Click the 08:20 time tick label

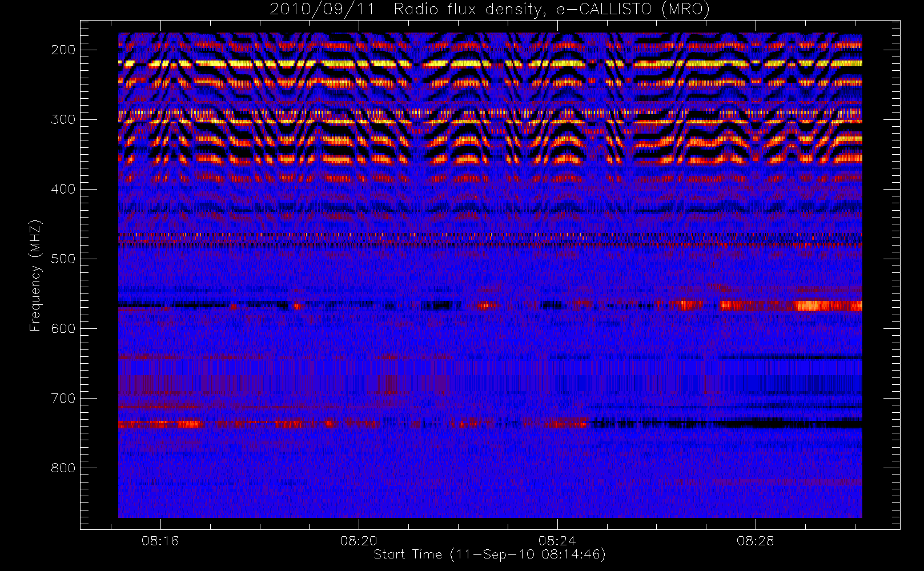tap(359, 541)
